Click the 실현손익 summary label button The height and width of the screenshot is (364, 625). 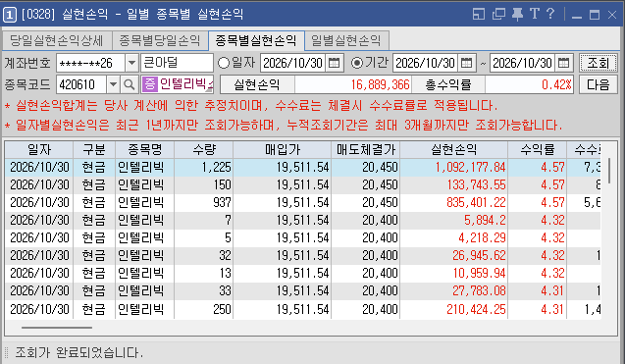[x=257, y=84]
